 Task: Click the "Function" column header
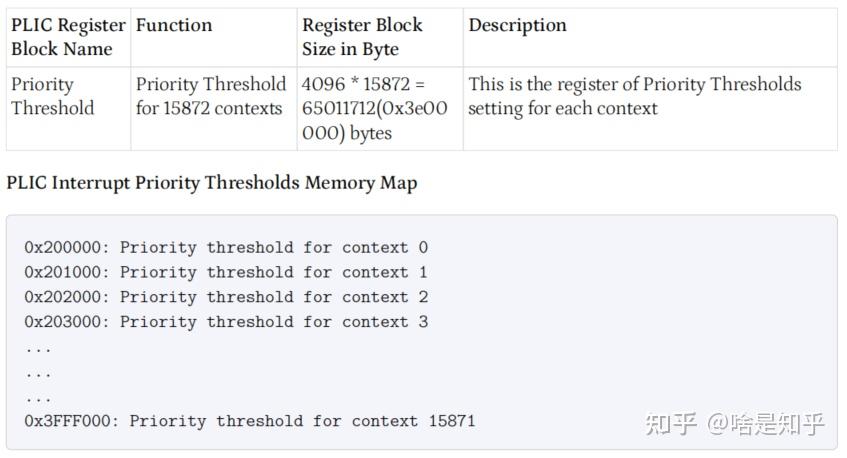coord(174,25)
